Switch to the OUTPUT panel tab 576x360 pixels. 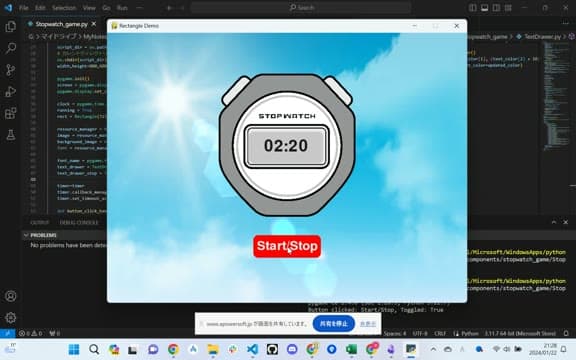[40, 223]
